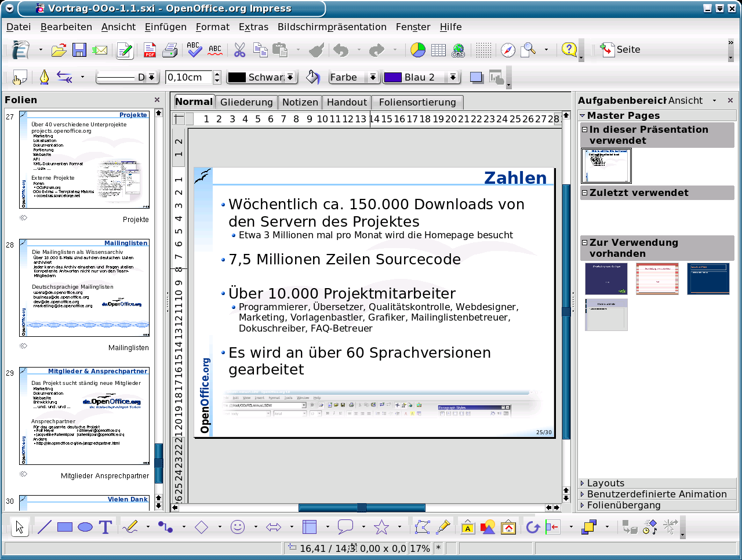Insert hyperlink globe icon
This screenshot has width=742, height=560.
pos(459,50)
